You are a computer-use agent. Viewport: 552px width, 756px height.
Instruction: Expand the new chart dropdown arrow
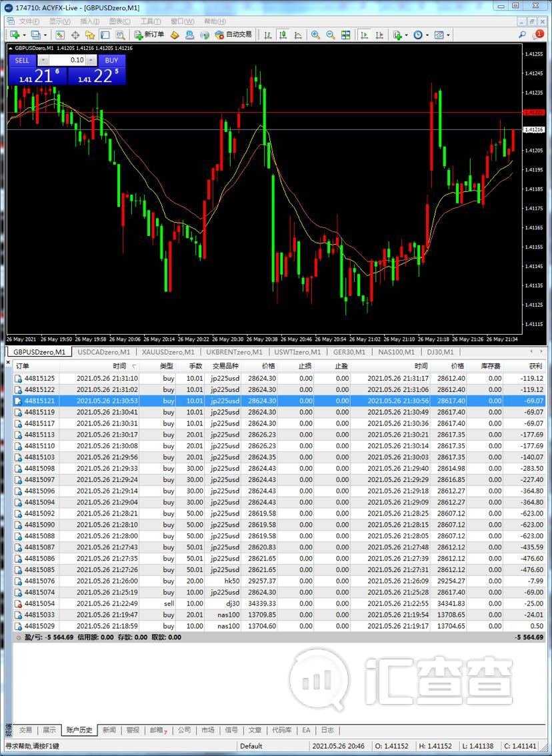(x=25, y=35)
